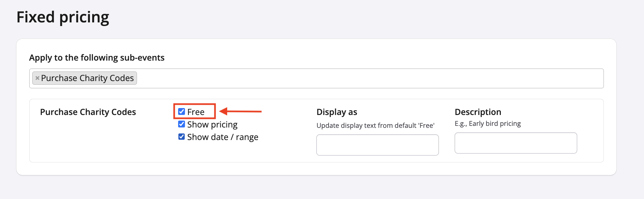644x199 pixels.
Task: Click the bold Purchase Charity Codes row title
Action: click(x=88, y=112)
